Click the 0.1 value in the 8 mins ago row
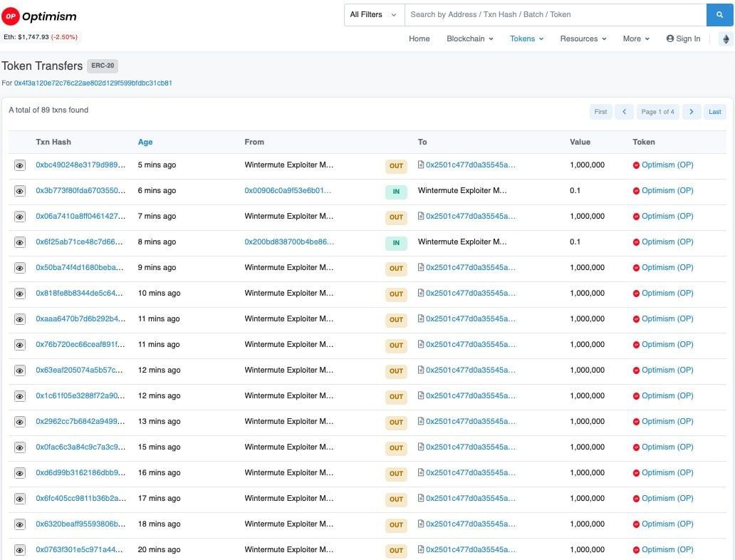The height and width of the screenshot is (560, 735). 575,242
